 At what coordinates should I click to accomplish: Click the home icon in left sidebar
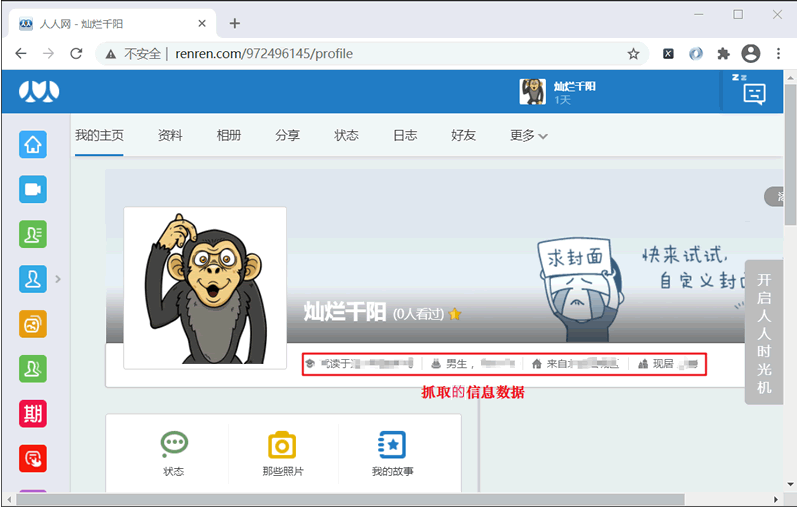(x=33, y=144)
